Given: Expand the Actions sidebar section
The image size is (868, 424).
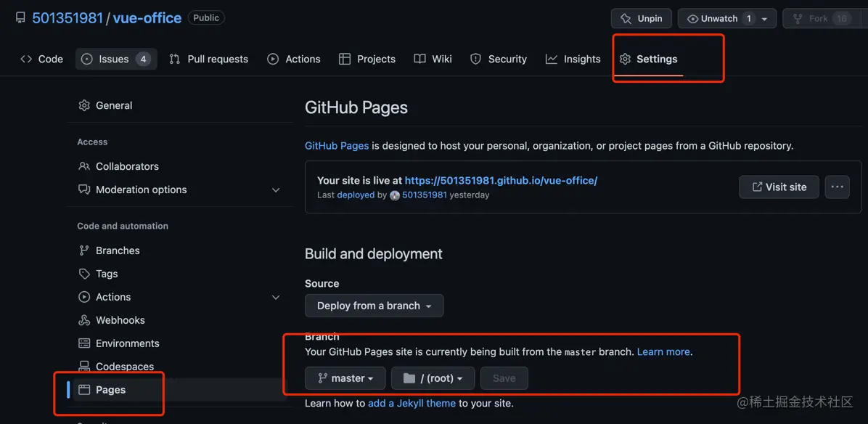Looking at the screenshot, I should pos(276,297).
